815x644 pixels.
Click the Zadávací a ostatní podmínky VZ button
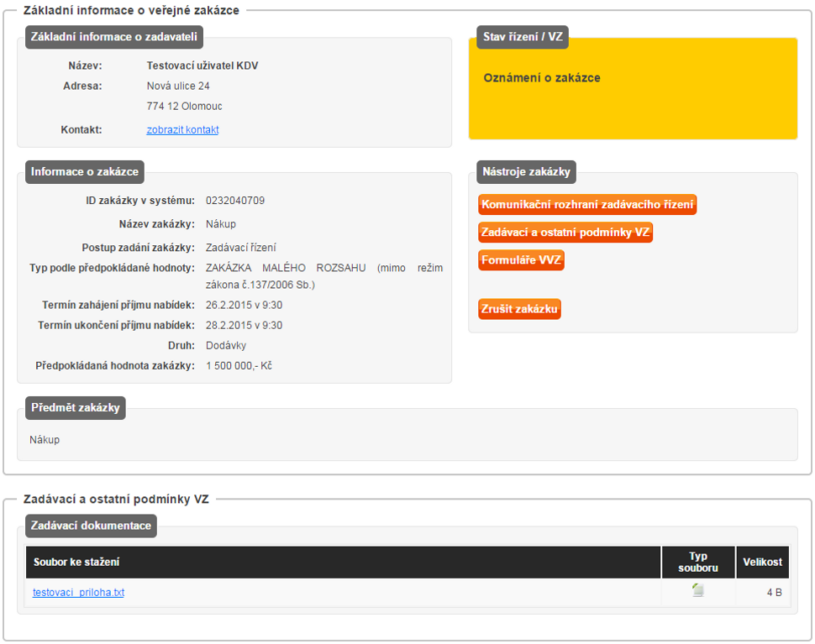point(565,233)
